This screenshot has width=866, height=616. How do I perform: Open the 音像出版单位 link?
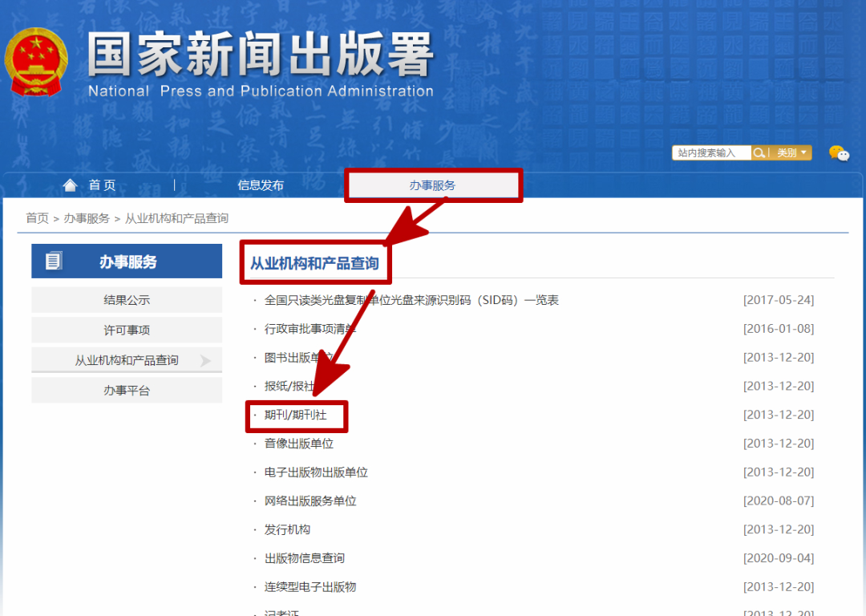(299, 444)
